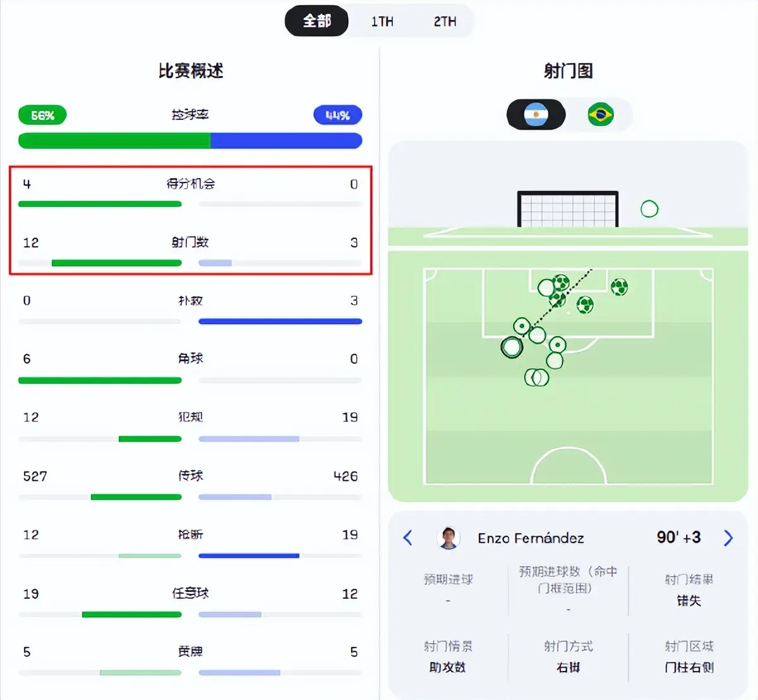Screen dimensions: 758x700
Task: Click blue section of possession bar
Action: point(286,140)
